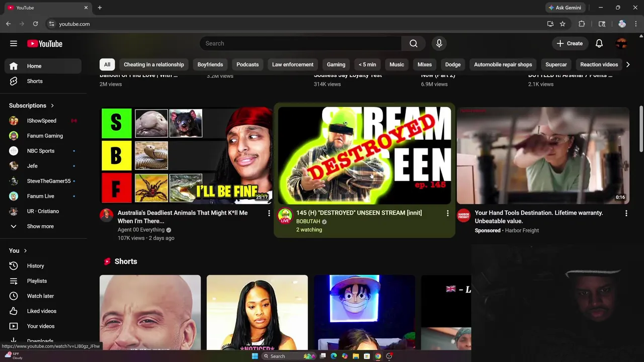Open Home in the sidebar
The width and height of the screenshot is (644, 362).
pyautogui.click(x=43, y=66)
